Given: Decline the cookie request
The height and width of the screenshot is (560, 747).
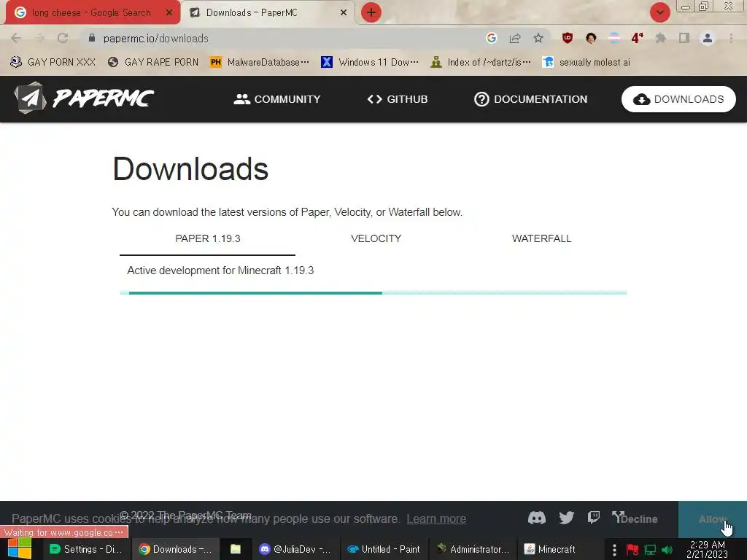Looking at the screenshot, I should point(639,519).
